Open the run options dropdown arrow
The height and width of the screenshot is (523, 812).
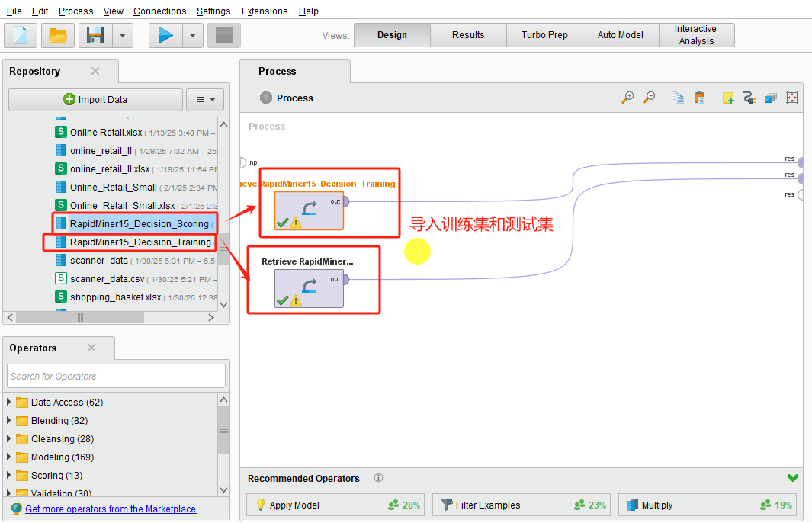[193, 35]
